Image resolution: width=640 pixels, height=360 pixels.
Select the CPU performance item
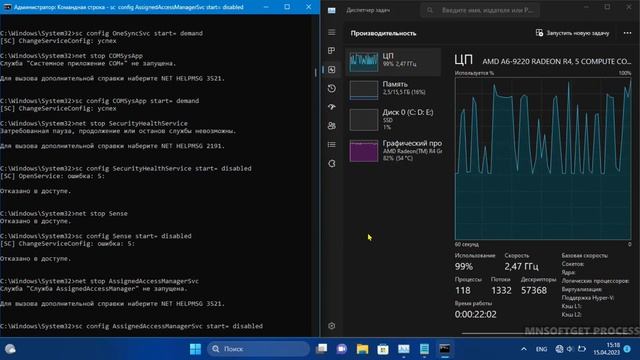click(393, 62)
